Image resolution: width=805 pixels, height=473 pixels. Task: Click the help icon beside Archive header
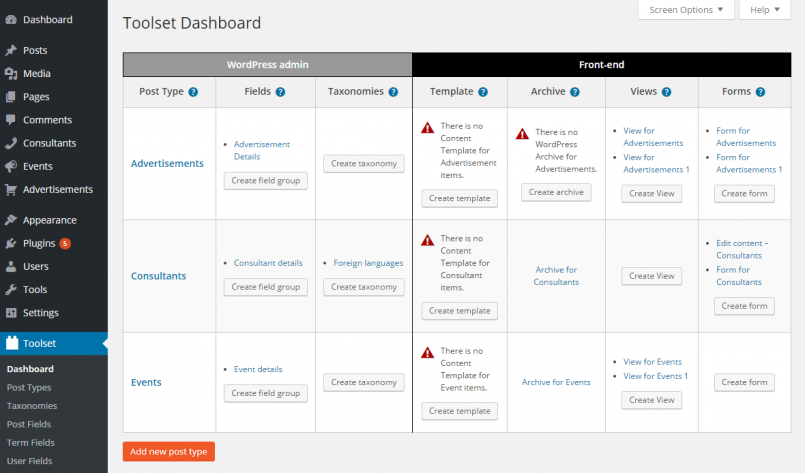[x=575, y=92]
